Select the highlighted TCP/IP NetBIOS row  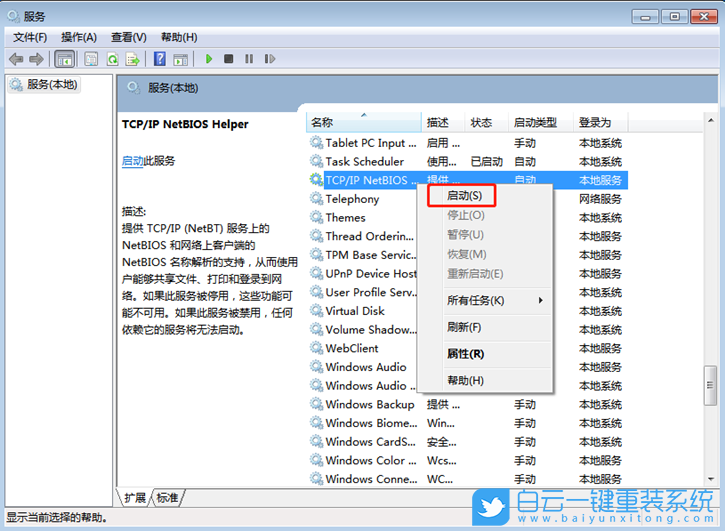[467, 180]
